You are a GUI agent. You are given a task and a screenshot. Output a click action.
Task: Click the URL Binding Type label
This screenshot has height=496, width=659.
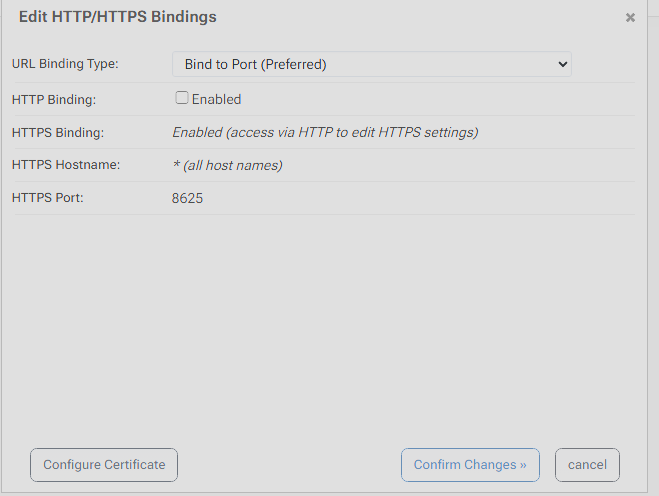[65, 64]
